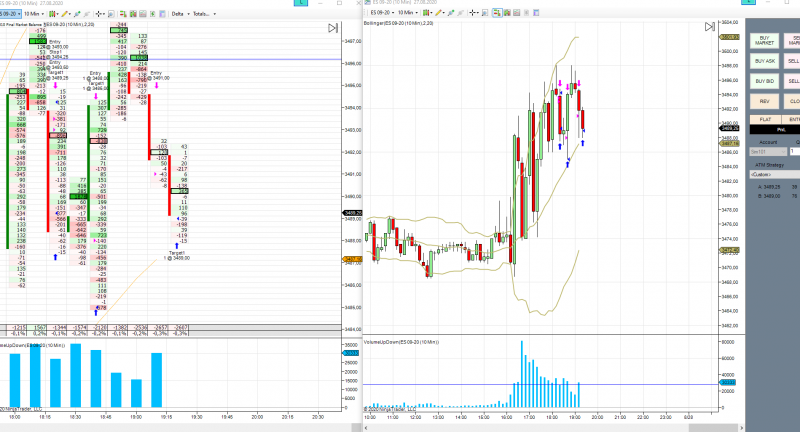Click the left window's teal link button

tap(301, 2)
